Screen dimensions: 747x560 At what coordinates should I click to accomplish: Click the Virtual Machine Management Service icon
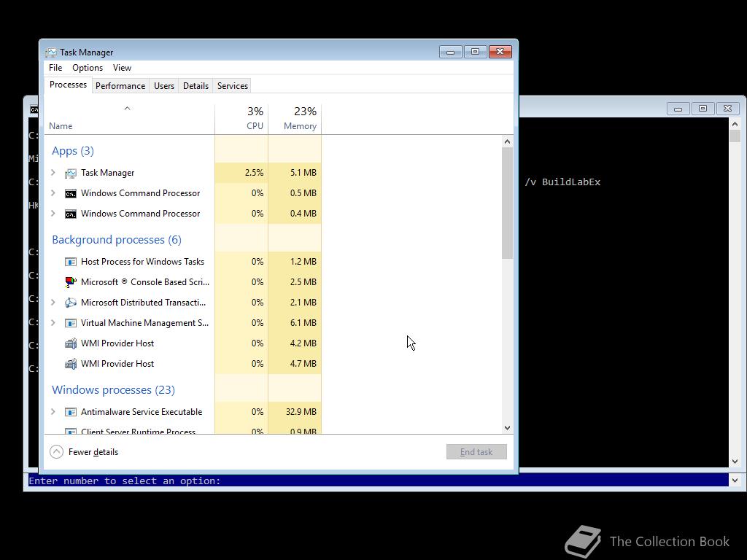pyautogui.click(x=71, y=323)
